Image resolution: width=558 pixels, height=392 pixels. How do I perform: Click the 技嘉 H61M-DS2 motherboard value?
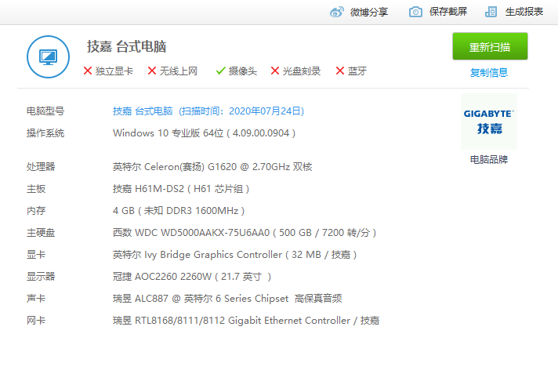(x=181, y=189)
